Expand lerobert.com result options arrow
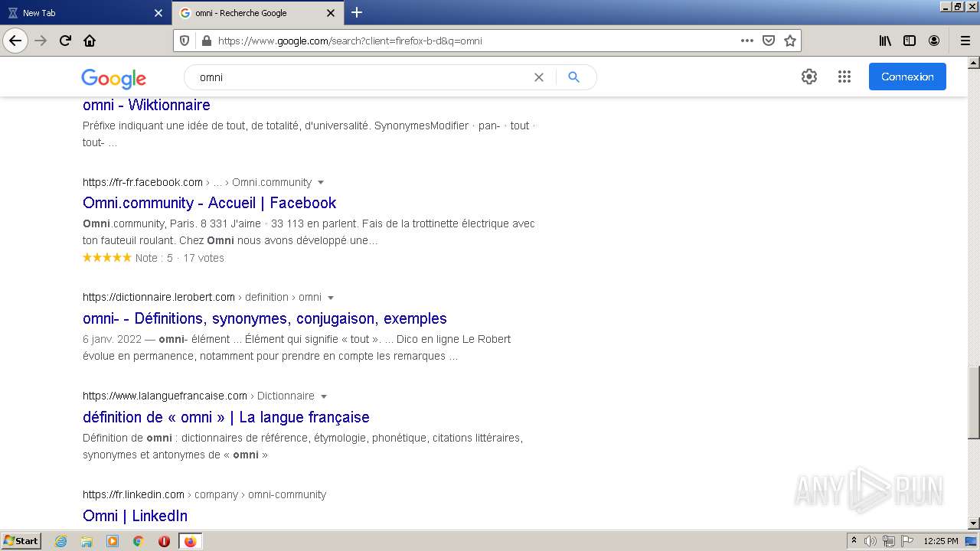This screenshot has height=551, width=980. coord(331,297)
